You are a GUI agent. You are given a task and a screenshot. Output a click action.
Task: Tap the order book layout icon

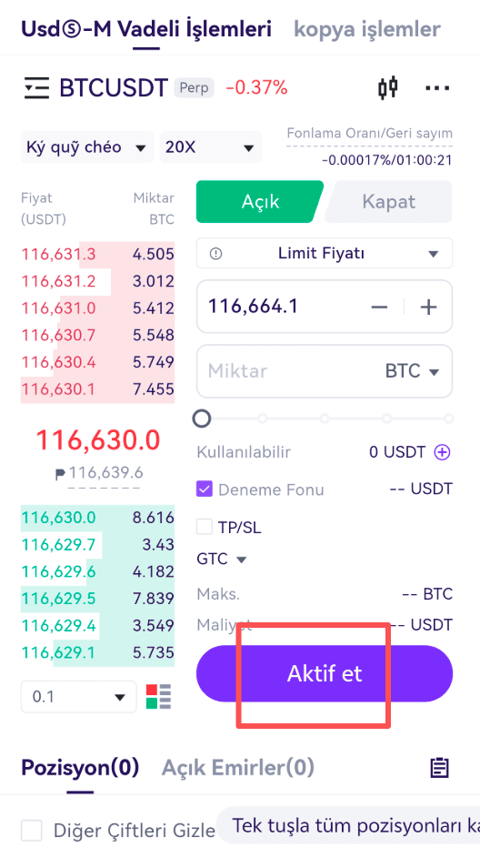click(159, 696)
